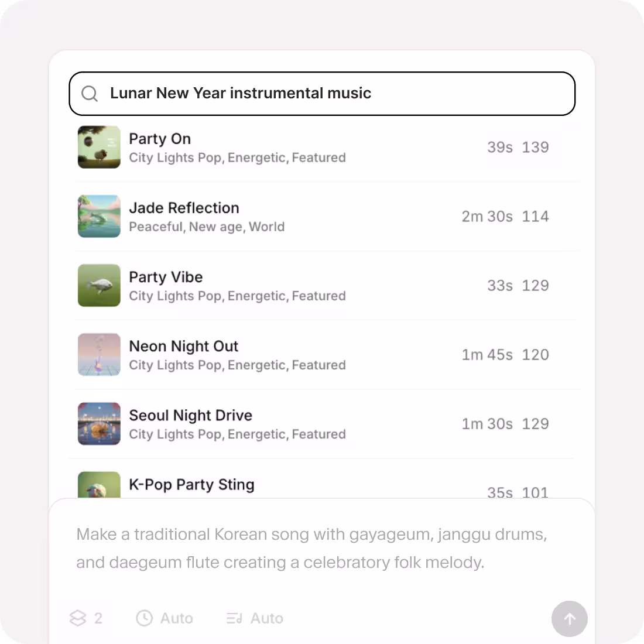Click the Neon Night Out cover art
Screen dimensions: 644x644
[x=100, y=354]
